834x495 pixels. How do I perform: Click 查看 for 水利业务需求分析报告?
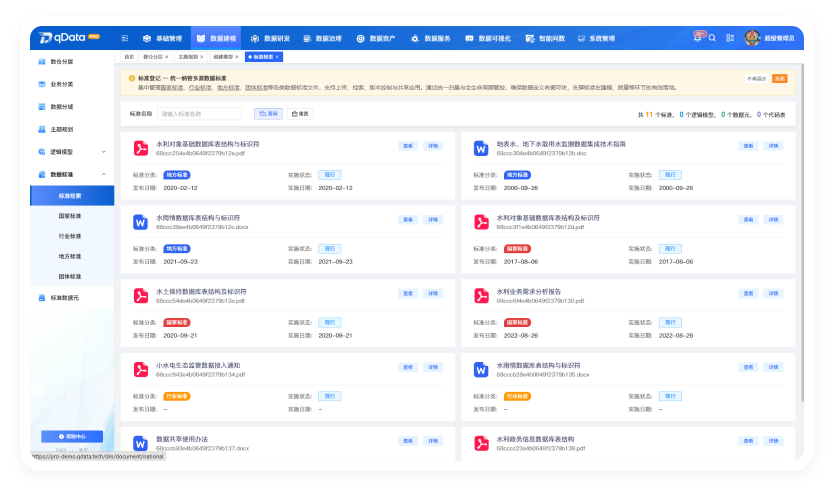[x=748, y=293]
